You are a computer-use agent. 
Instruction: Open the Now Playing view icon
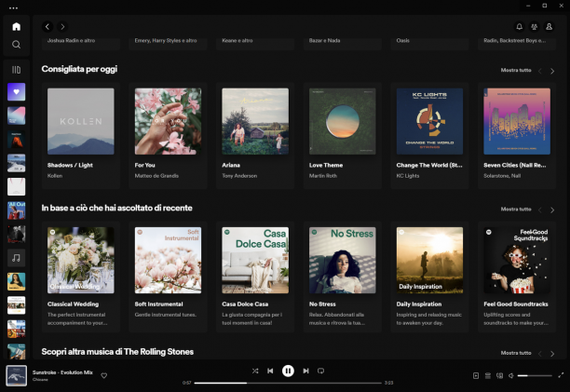coord(476,375)
